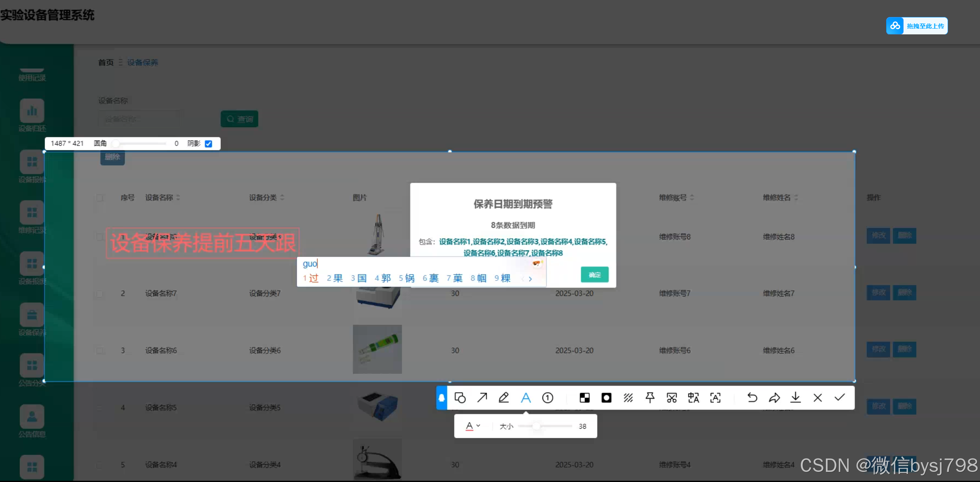980x482 pixels.
Task: Choose IME candidate 3 国
Action: (x=359, y=278)
